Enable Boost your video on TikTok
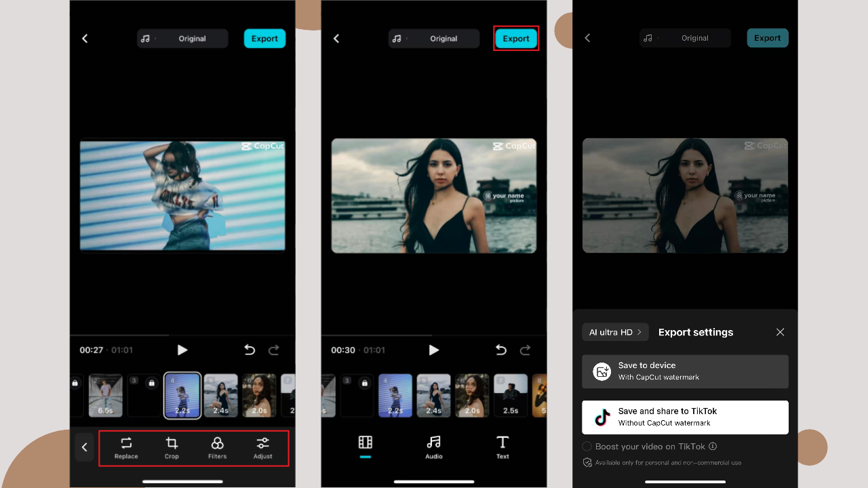This screenshot has width=868, height=488. point(587,447)
